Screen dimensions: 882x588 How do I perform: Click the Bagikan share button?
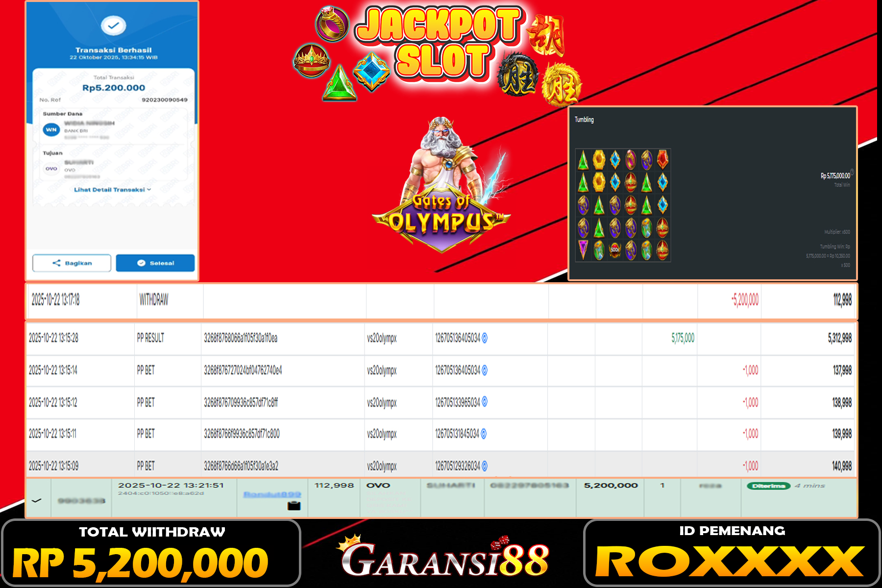click(72, 263)
